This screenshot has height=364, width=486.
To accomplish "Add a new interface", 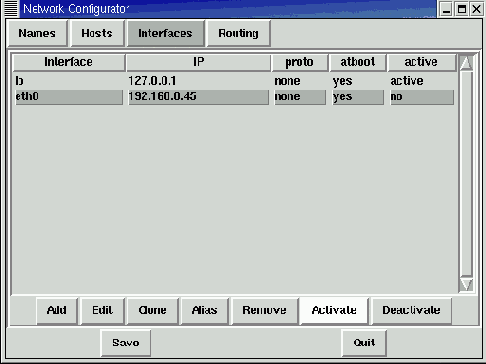I will [57, 310].
